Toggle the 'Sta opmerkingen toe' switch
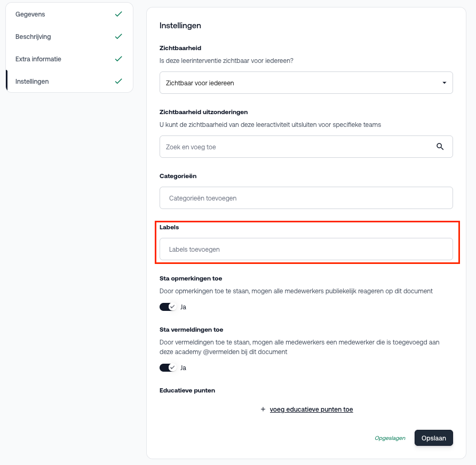The height and width of the screenshot is (465, 476). [x=168, y=307]
